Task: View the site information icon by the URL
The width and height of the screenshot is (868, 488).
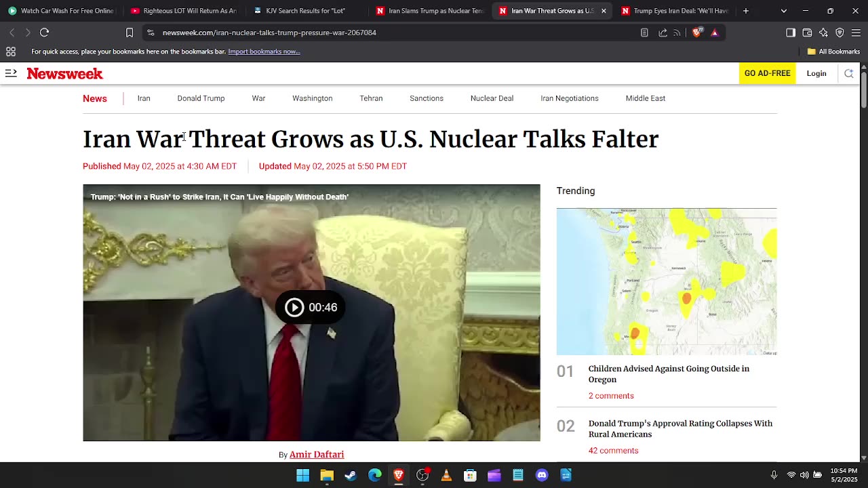Action: 151,33
